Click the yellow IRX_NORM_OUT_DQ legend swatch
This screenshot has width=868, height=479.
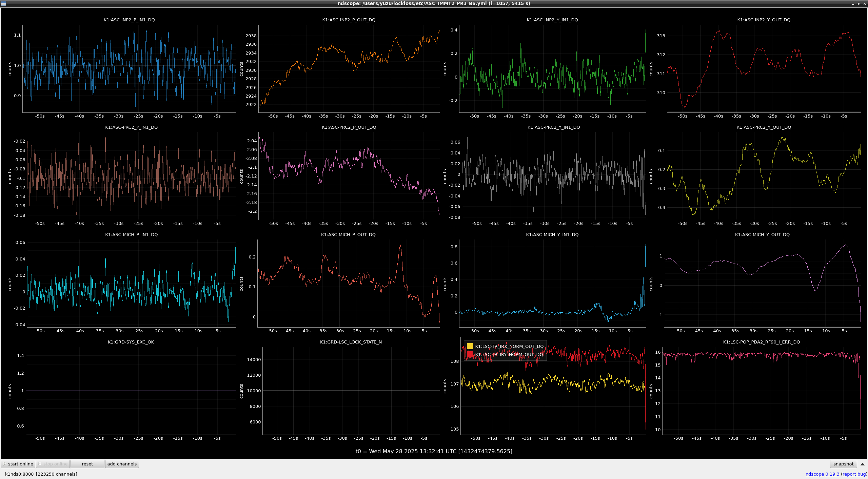coord(470,346)
